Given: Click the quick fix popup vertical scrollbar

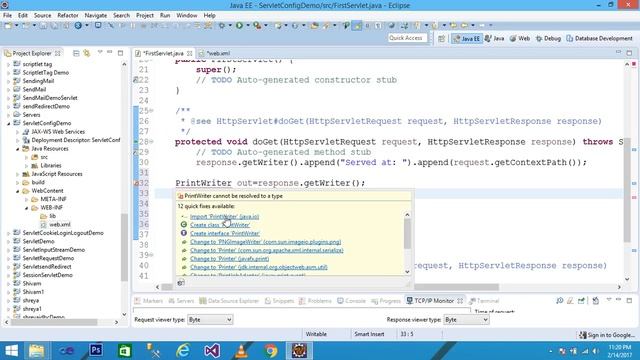Looking at the screenshot, I should tap(407, 243).
